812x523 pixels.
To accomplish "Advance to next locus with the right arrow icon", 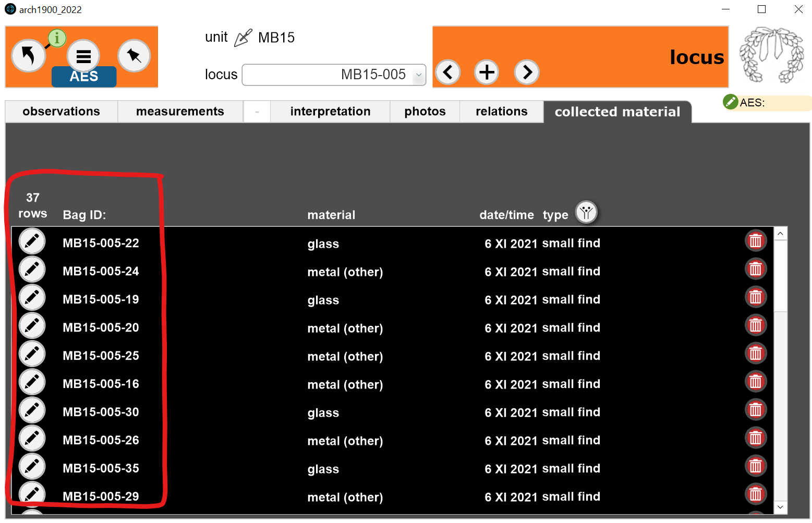I will (527, 72).
